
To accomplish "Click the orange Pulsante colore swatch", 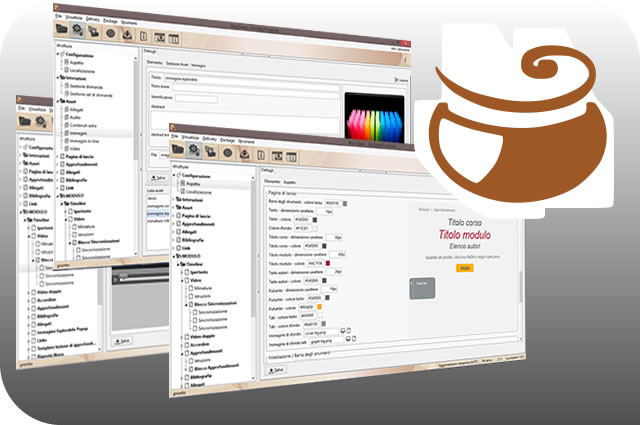I will [320, 306].
